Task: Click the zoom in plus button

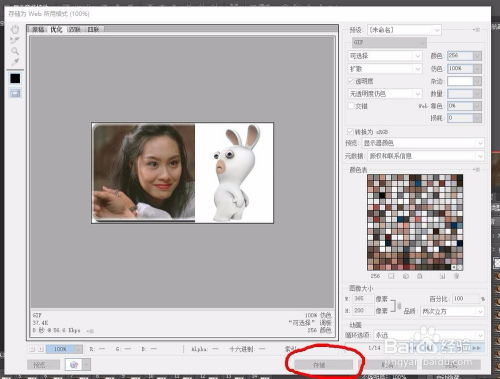Action: click(41, 349)
